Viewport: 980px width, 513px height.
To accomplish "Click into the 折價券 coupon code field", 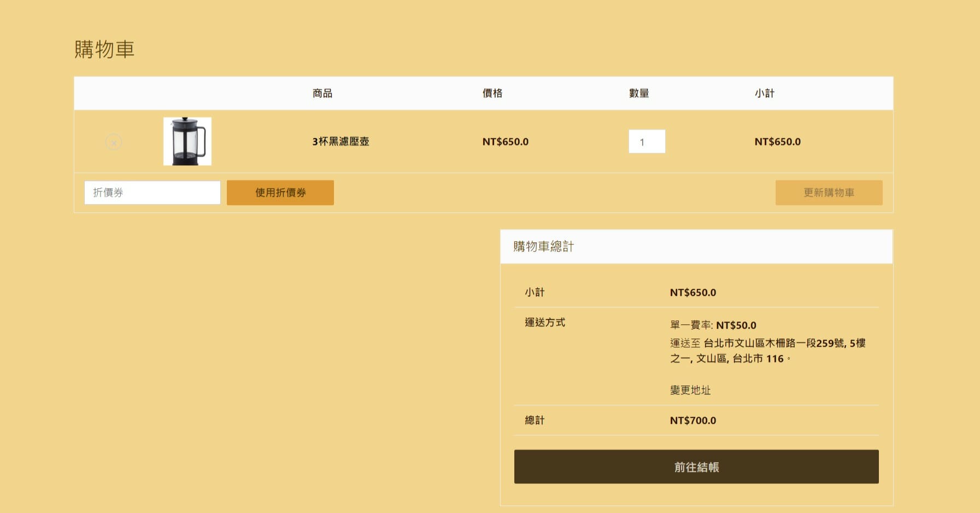I will click(x=152, y=193).
